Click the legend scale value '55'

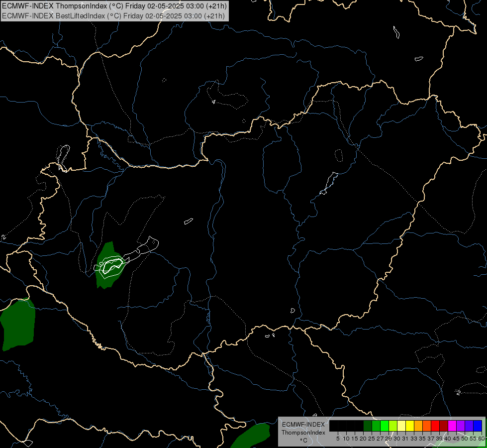(473, 439)
